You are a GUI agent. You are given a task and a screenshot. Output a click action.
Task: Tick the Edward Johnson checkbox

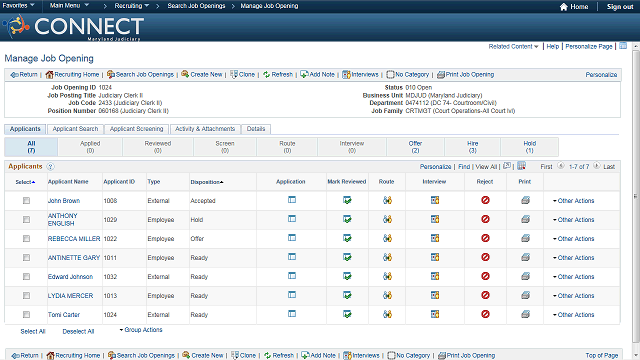click(x=27, y=276)
